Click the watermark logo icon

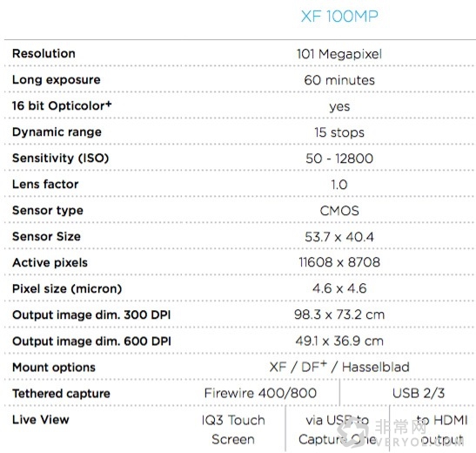tap(353, 430)
